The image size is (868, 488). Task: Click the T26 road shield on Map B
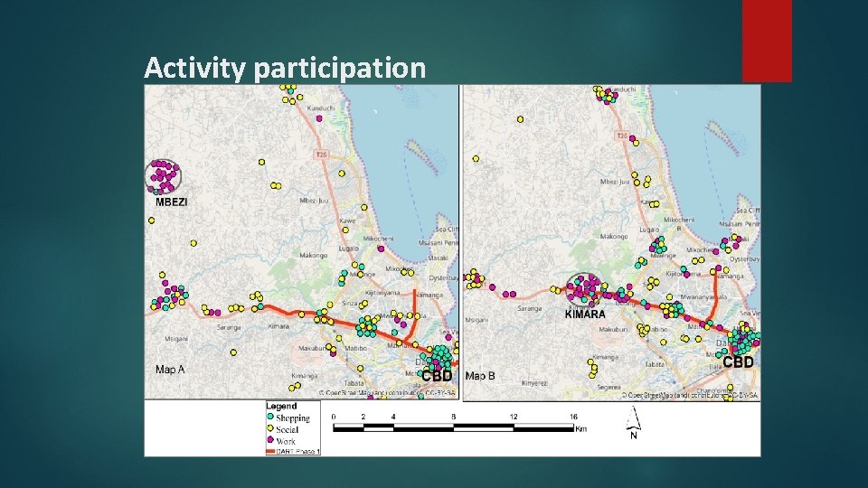tap(622, 136)
